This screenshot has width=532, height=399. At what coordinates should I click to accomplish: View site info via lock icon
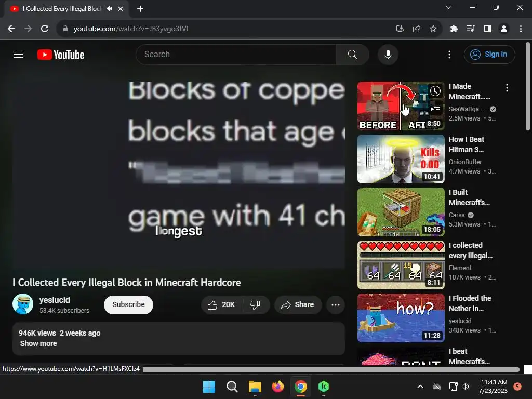tap(65, 29)
